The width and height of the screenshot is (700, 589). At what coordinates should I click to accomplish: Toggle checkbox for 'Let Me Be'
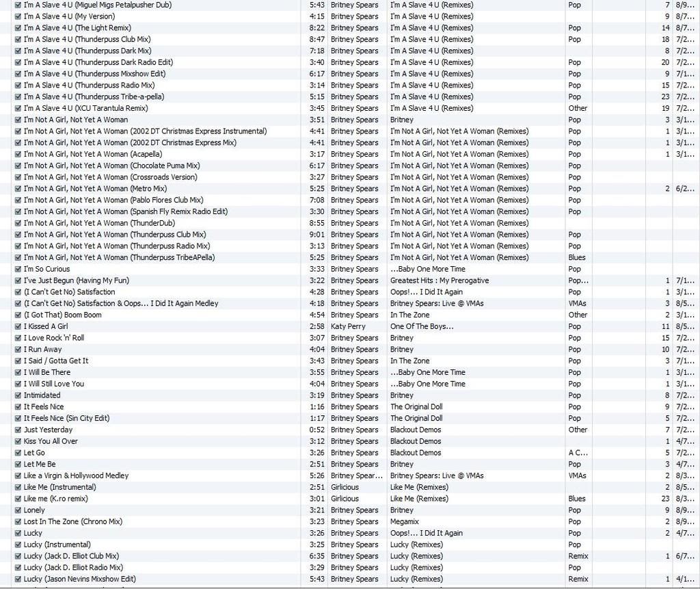coord(18,464)
